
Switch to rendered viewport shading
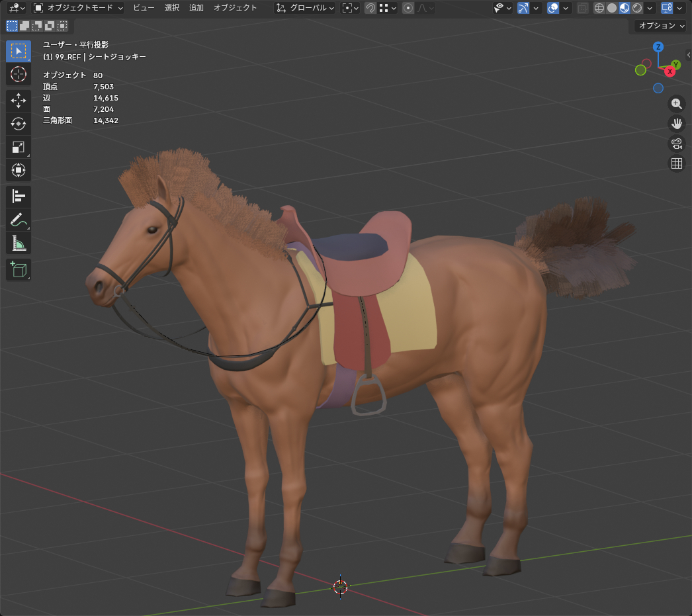637,8
